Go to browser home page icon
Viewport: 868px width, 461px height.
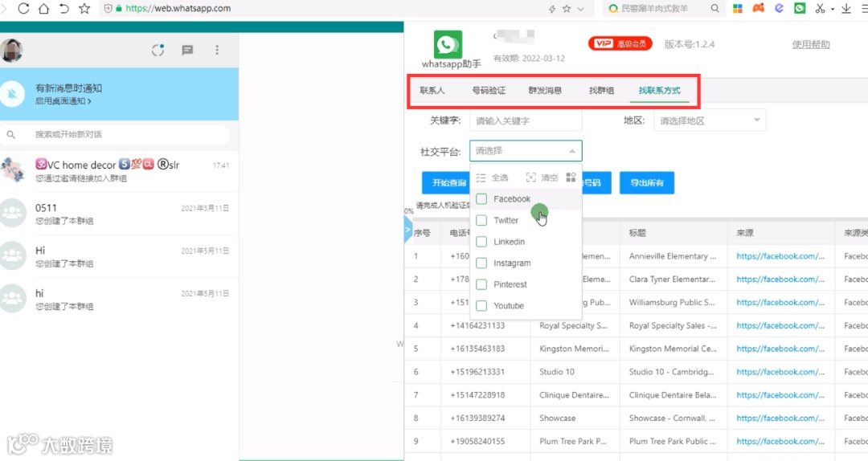(43, 8)
